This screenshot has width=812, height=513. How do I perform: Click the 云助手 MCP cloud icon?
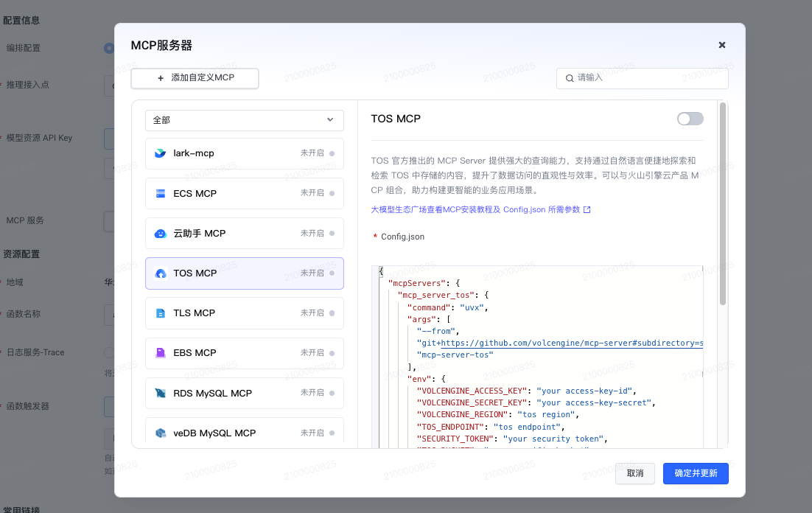pyautogui.click(x=161, y=234)
